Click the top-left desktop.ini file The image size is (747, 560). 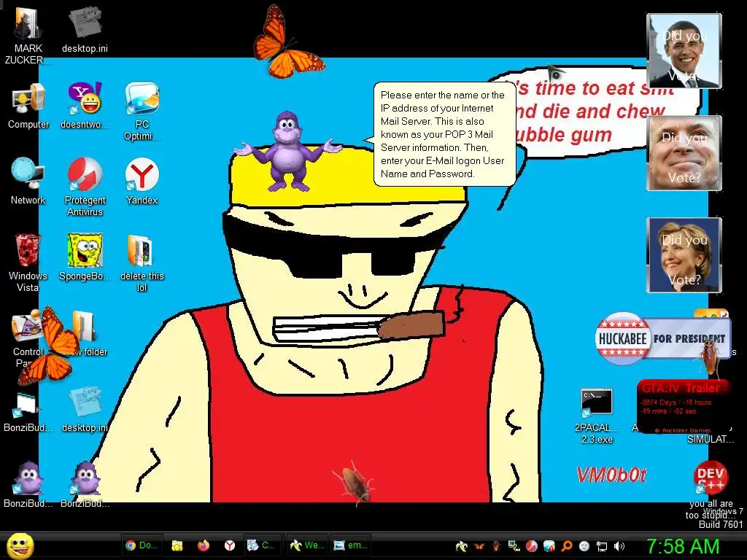[x=85, y=29]
